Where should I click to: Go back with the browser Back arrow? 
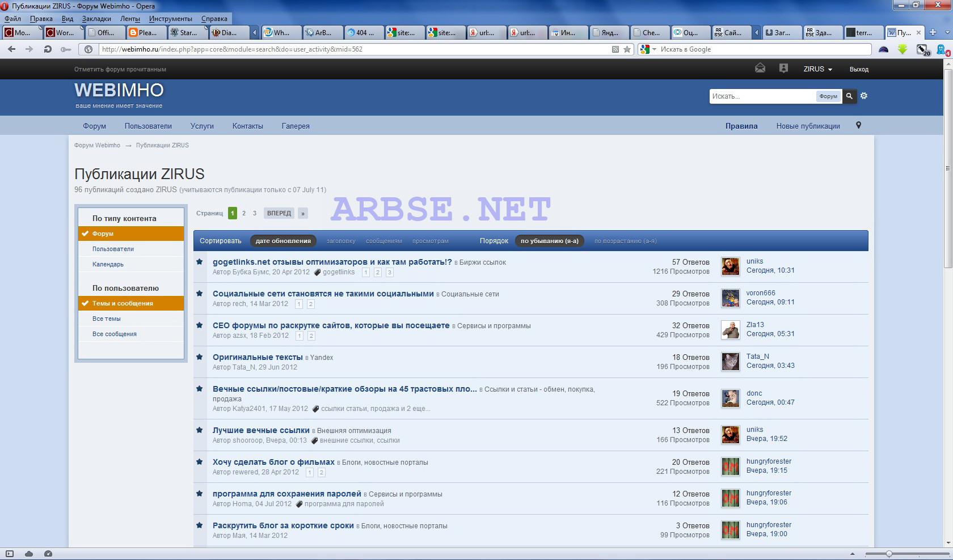point(11,49)
